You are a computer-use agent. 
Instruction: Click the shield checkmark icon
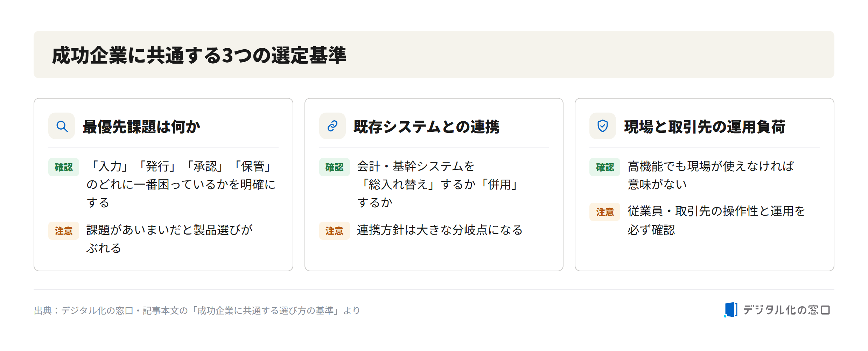point(602,126)
